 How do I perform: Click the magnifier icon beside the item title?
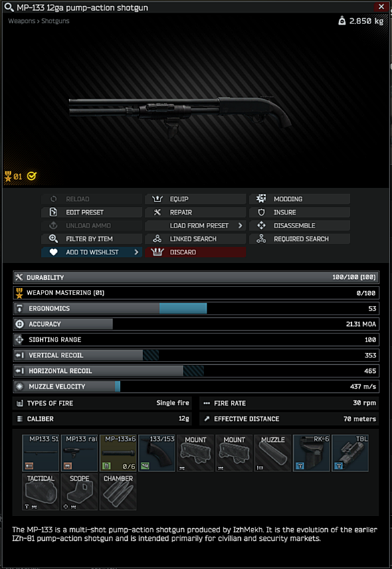(x=9, y=7)
